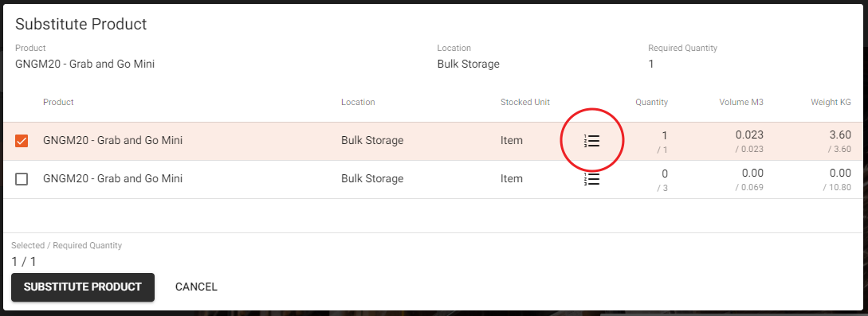
Task: Open serial list icon in the checked row
Action: point(591,141)
